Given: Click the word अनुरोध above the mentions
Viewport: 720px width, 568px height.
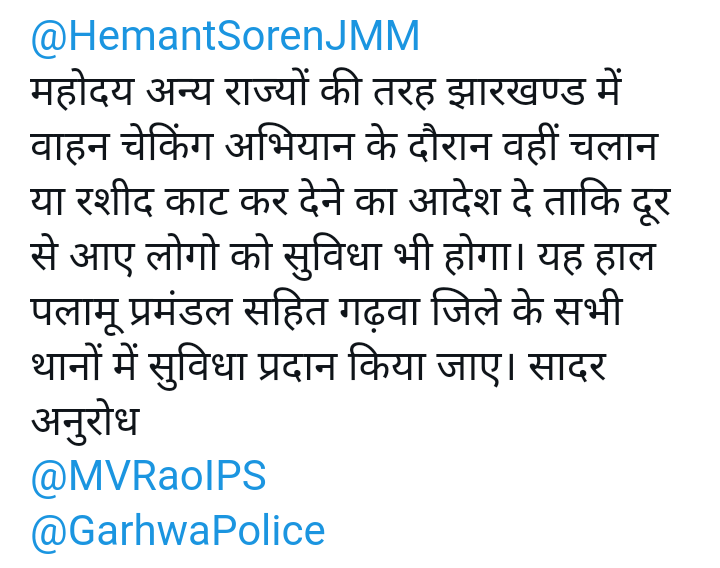Looking at the screenshot, I should tap(85, 422).
